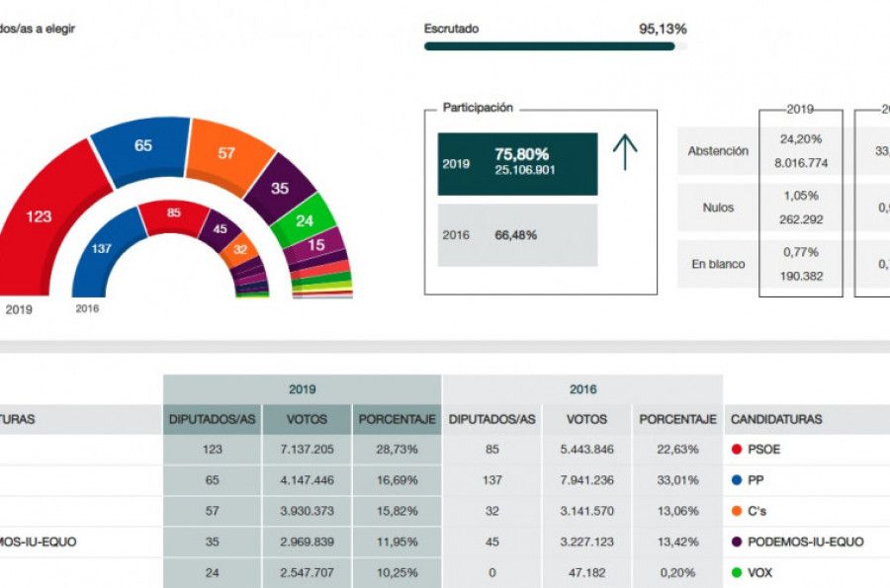Click the PORCENTAJE column header under 2019
This screenshot has width=890, height=588.
coord(397,420)
